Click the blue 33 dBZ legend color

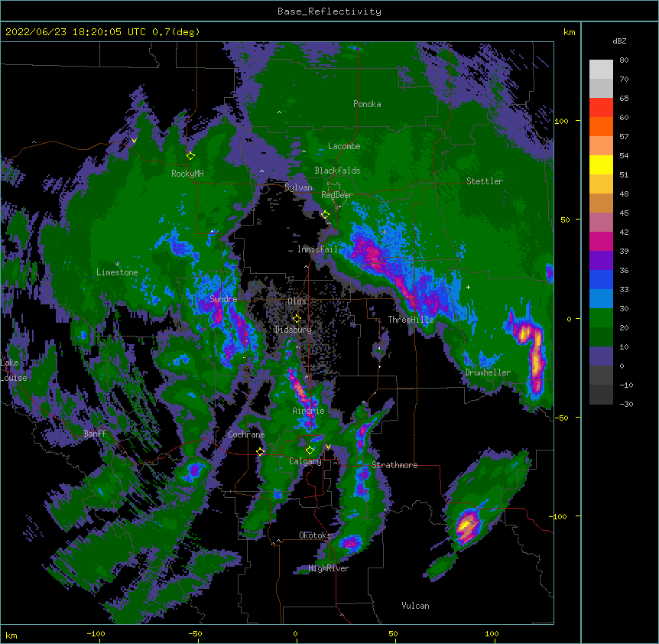pyautogui.click(x=601, y=279)
